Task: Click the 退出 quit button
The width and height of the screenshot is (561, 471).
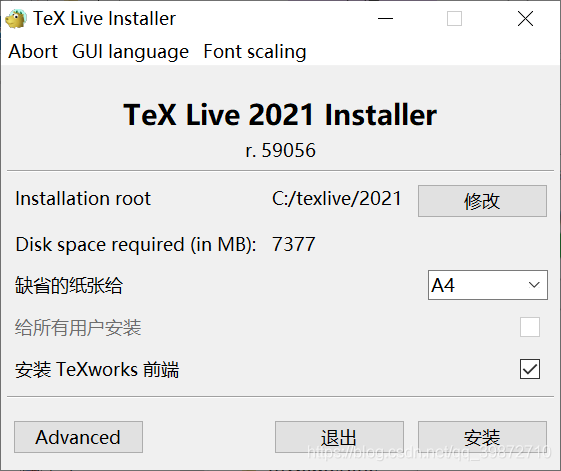Action: (339, 437)
